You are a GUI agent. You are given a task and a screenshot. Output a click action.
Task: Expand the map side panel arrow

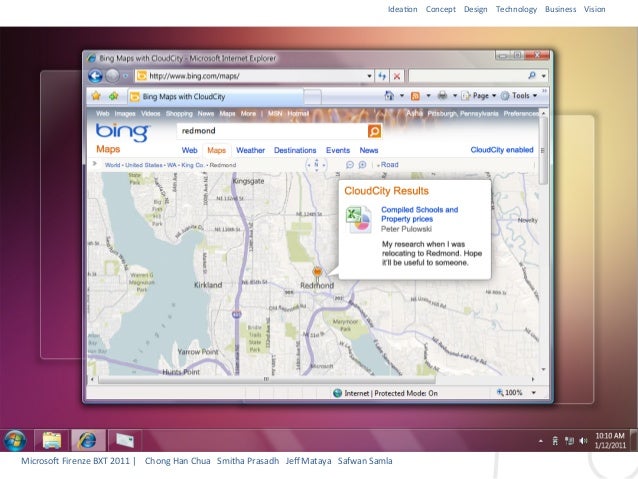tap(94, 164)
